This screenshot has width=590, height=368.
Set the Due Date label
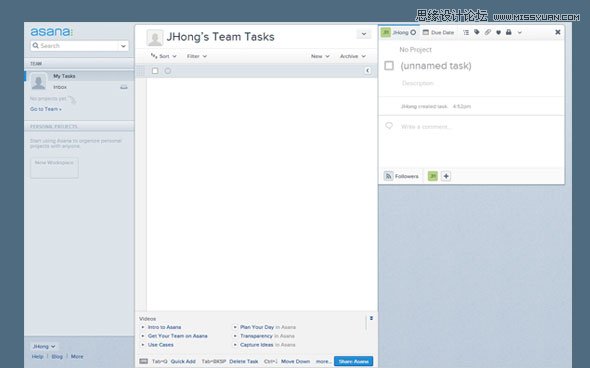[442, 33]
